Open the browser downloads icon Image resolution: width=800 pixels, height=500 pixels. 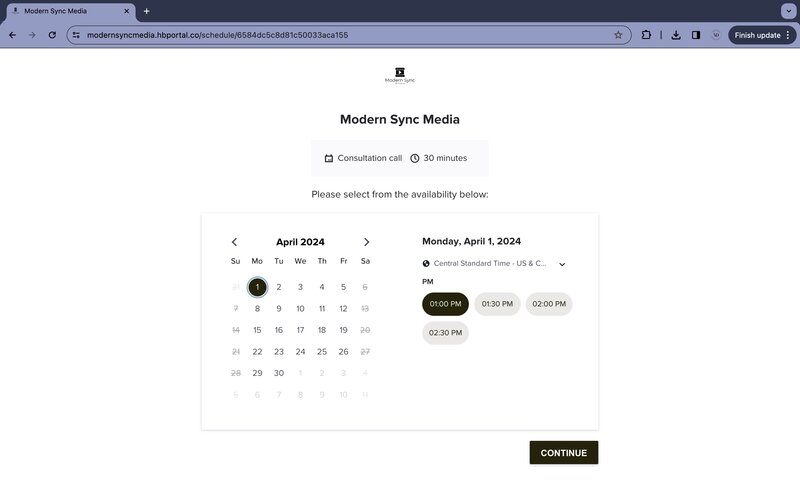676,35
